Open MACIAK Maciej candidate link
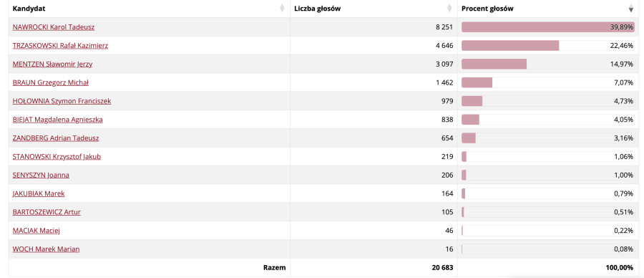Image resolution: width=644 pixels, height=278 pixels. pyautogui.click(x=36, y=231)
